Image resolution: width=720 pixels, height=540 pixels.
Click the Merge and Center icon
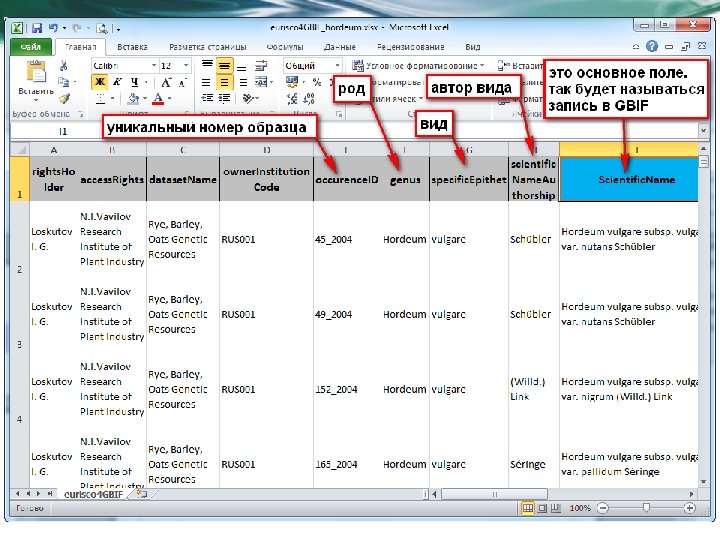point(261,83)
